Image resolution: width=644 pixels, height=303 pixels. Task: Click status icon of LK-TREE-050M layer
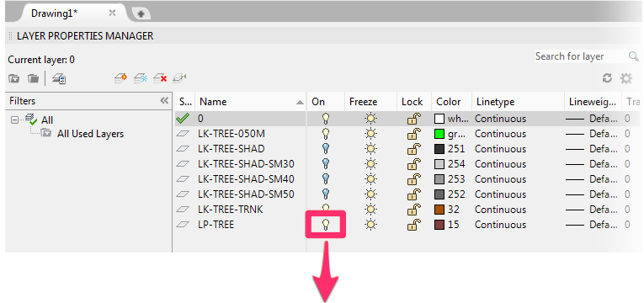183,134
